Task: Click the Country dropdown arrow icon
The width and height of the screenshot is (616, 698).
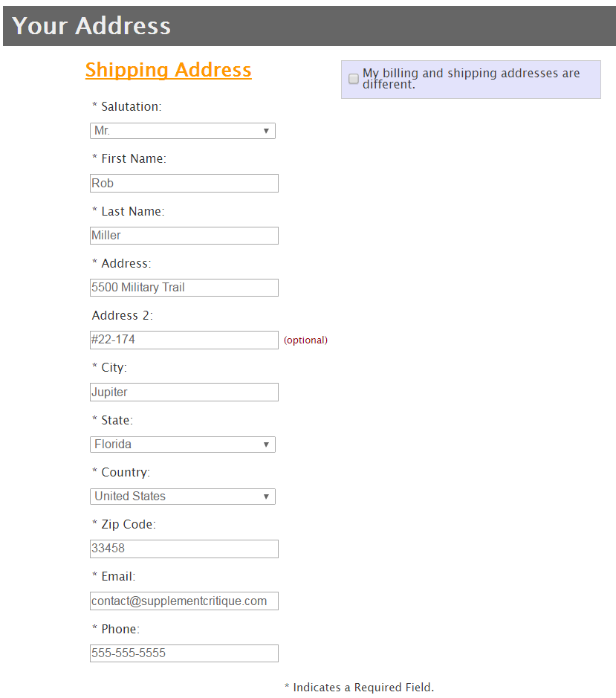Action: [x=266, y=497]
